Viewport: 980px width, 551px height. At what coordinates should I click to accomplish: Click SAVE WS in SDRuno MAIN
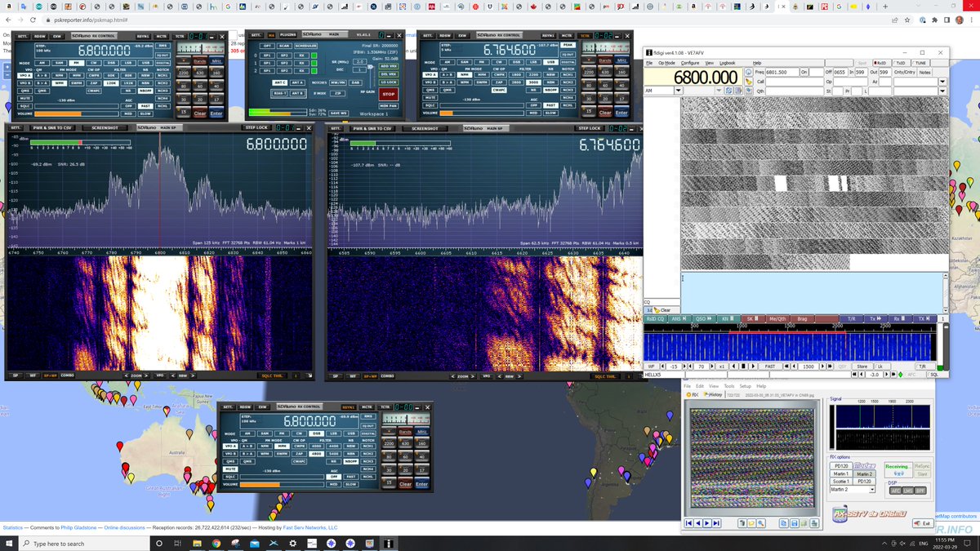338,113
